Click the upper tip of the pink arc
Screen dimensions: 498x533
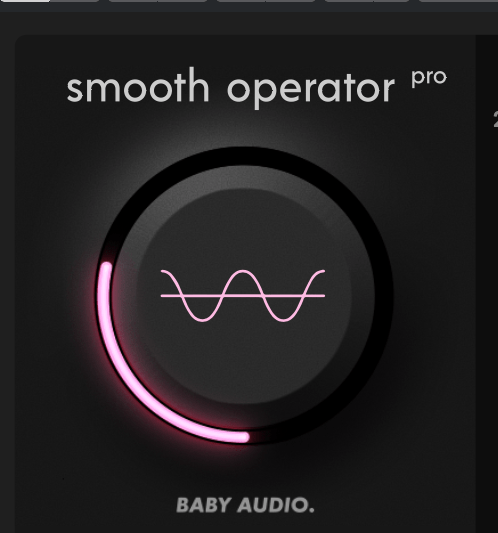[107, 268]
